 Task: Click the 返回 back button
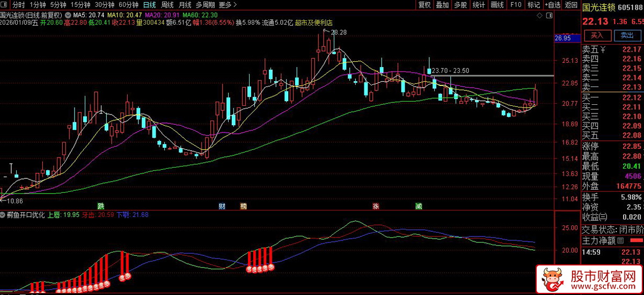click(x=571, y=5)
